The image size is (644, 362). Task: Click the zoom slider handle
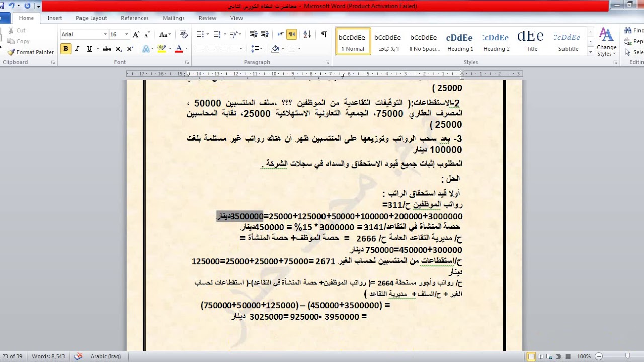627,356
